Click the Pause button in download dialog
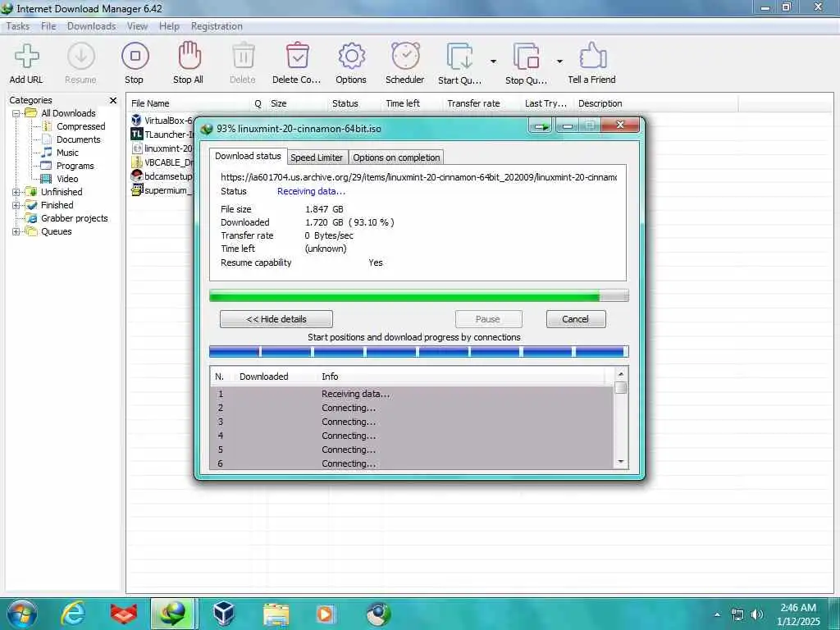 point(488,319)
